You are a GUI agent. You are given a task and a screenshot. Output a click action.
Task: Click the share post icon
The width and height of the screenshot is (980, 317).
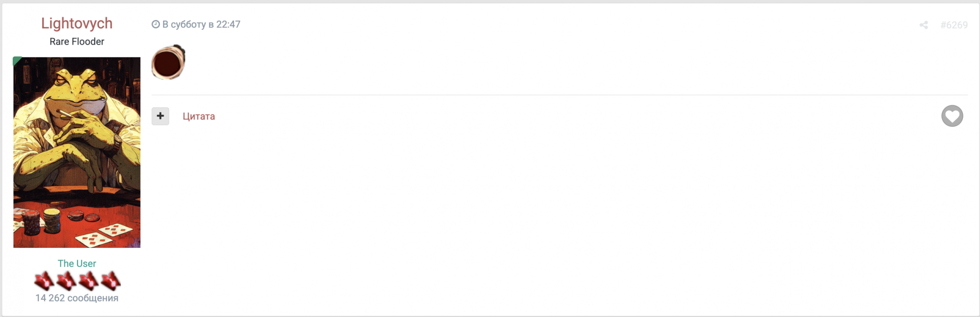pos(924,25)
